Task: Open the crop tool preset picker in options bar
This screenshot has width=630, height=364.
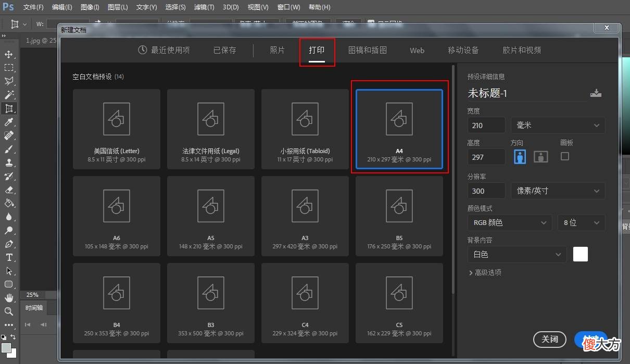Action: [x=19, y=24]
